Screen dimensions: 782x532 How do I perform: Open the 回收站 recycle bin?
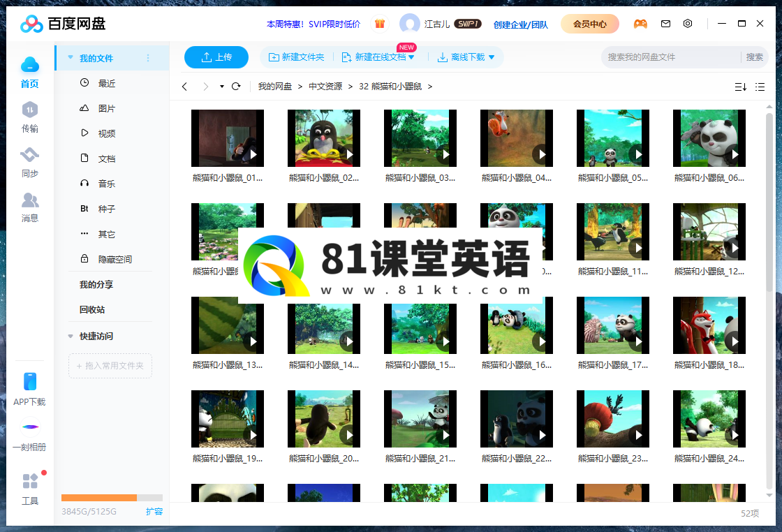[92, 309]
